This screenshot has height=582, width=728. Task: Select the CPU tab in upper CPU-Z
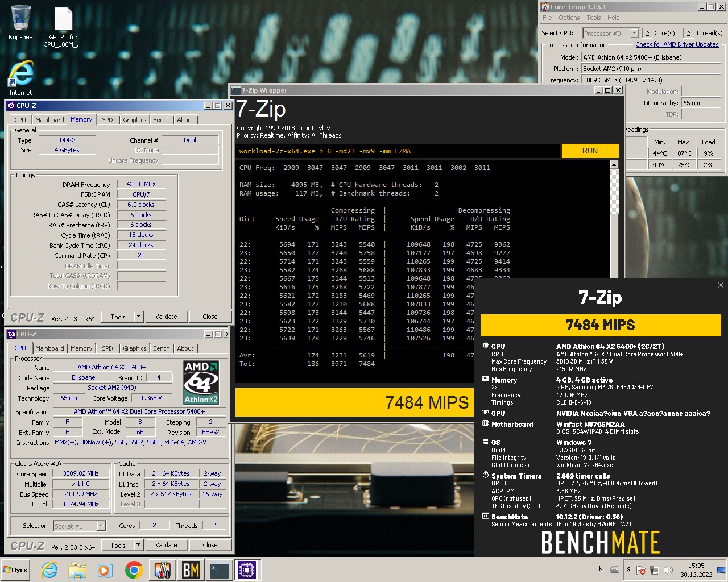(x=20, y=120)
